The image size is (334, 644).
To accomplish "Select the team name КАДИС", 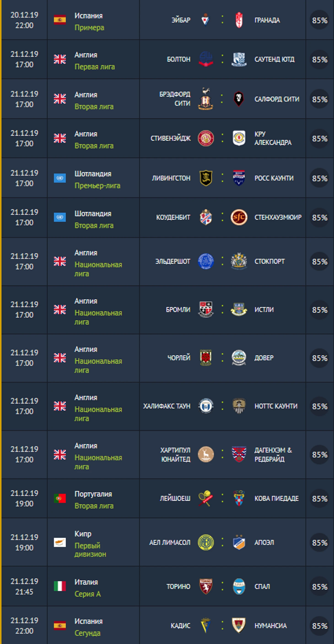I will coord(180,625).
